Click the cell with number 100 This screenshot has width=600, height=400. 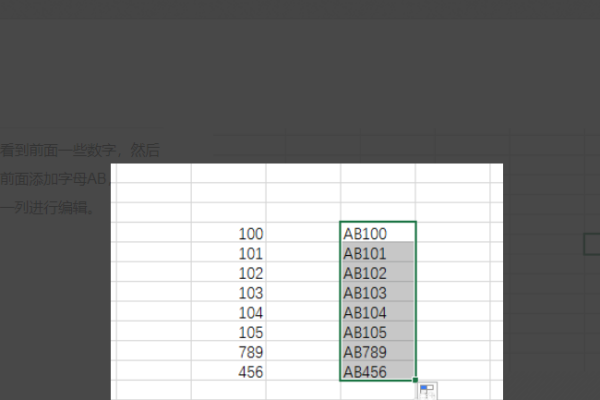tap(228, 232)
